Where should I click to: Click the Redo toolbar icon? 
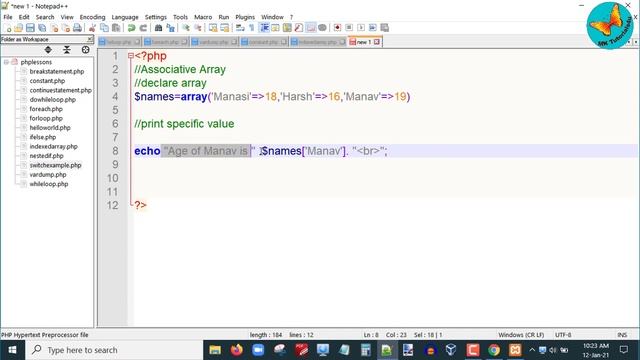pyautogui.click(x=143, y=28)
